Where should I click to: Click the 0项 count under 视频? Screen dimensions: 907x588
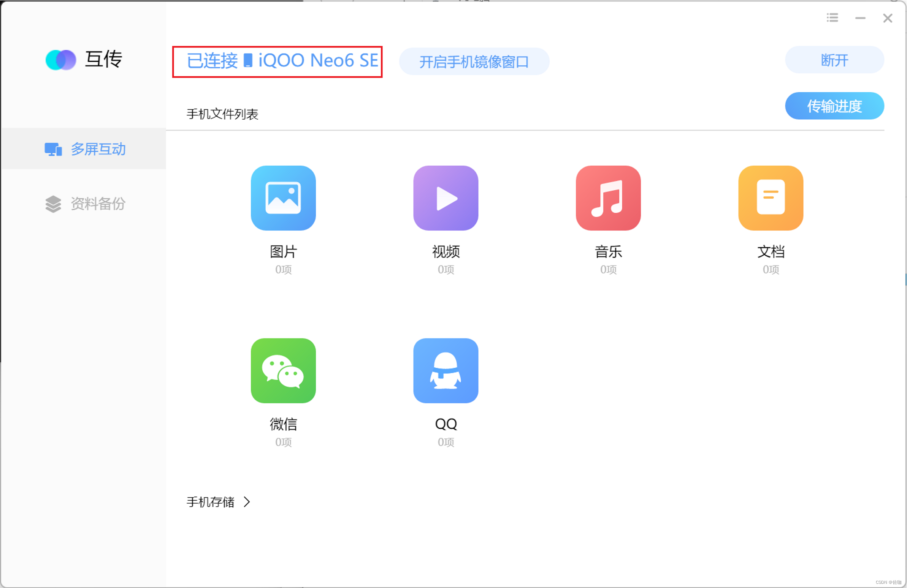(446, 270)
